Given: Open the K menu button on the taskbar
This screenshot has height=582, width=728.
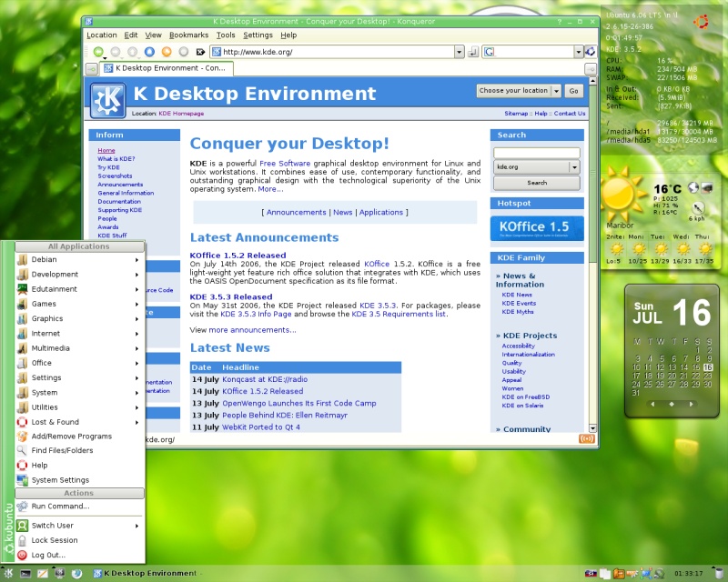Looking at the screenshot, I should coord(8,574).
